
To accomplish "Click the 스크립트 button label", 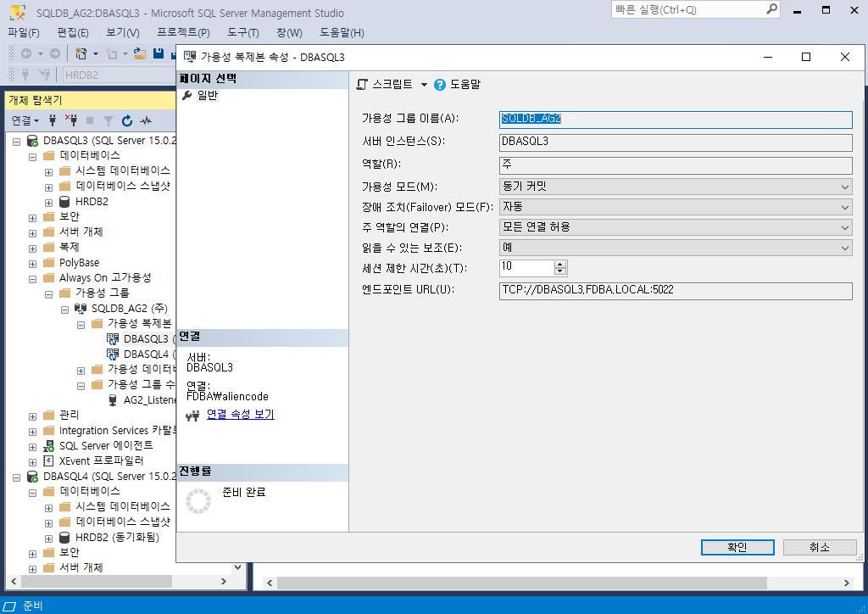I will tap(392, 84).
